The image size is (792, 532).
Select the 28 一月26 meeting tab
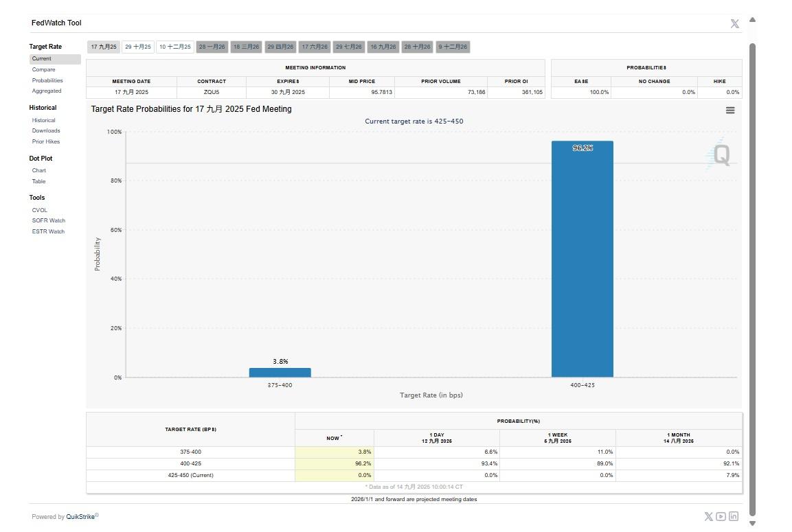pyautogui.click(x=212, y=47)
